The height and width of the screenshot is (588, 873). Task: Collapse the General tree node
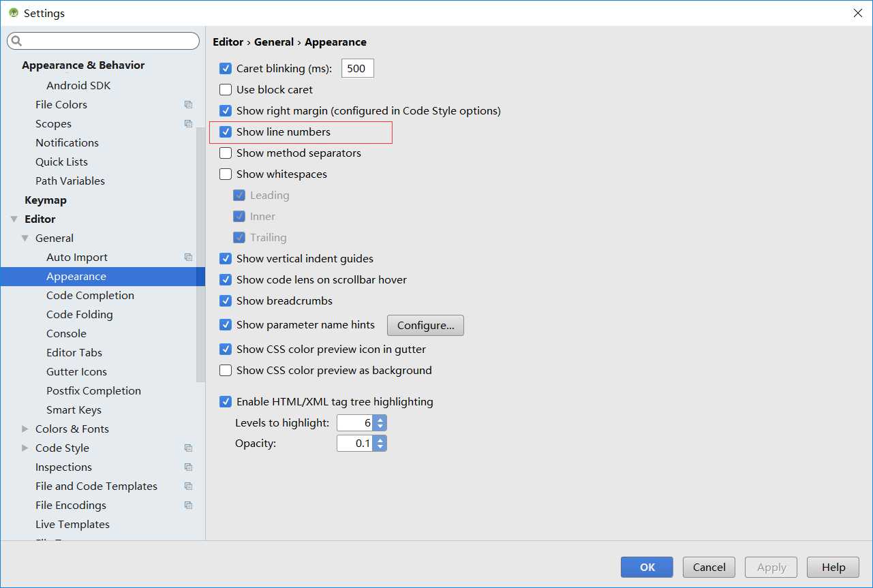[25, 238]
